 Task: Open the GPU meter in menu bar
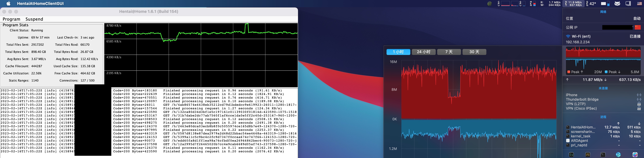pos(523,3)
